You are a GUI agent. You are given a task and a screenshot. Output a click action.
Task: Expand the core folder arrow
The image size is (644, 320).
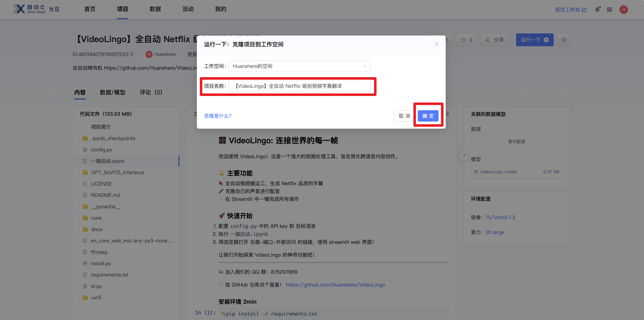tap(79, 218)
